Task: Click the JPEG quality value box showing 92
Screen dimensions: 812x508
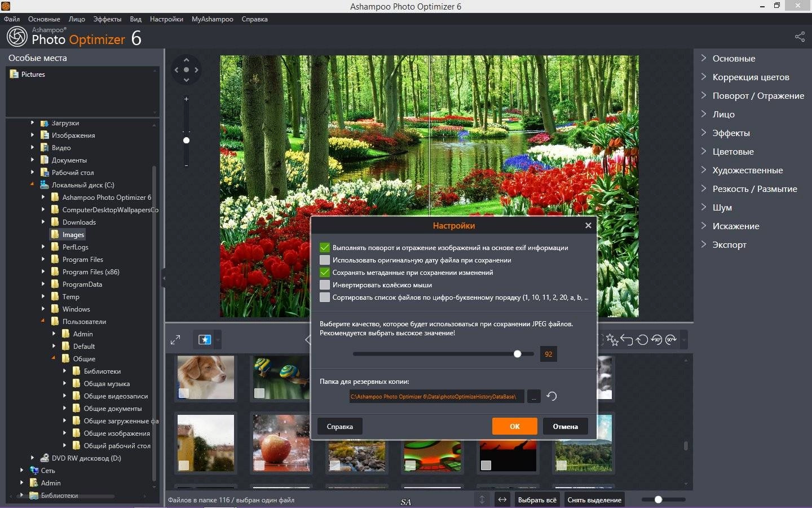Action: click(x=548, y=354)
